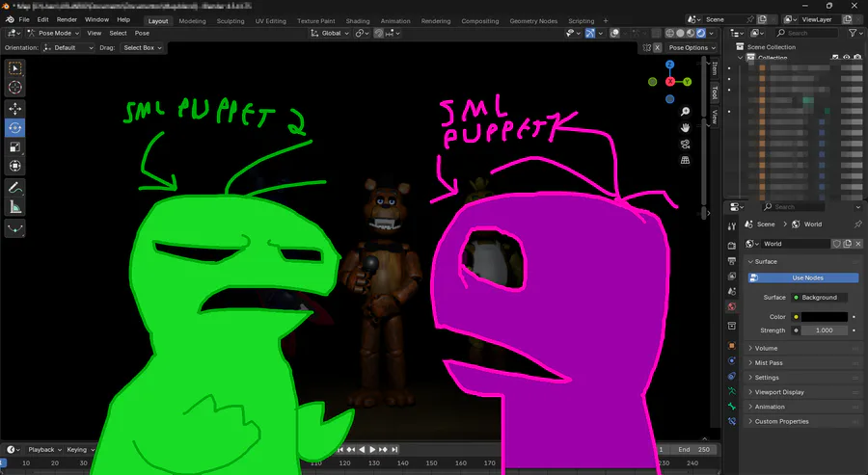Click the viewport pan hand icon
The width and height of the screenshot is (868, 475).
click(x=686, y=128)
